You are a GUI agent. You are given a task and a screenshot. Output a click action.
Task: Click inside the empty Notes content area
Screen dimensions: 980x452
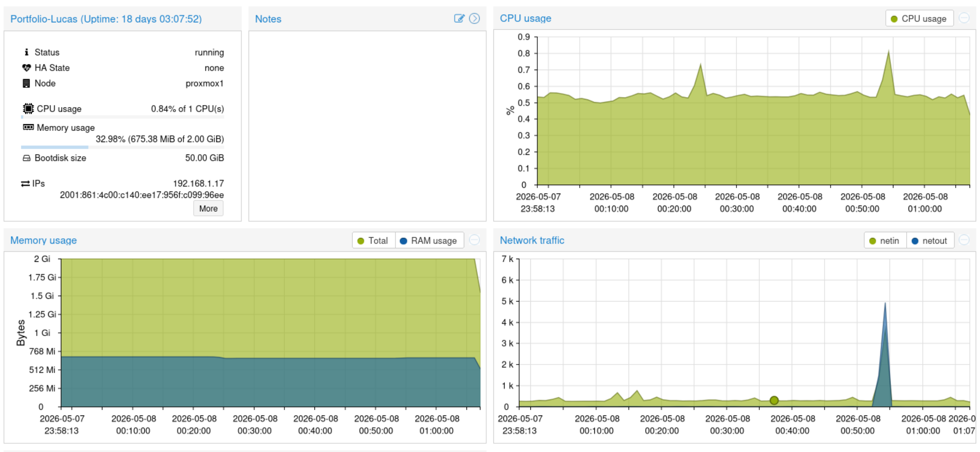point(367,126)
